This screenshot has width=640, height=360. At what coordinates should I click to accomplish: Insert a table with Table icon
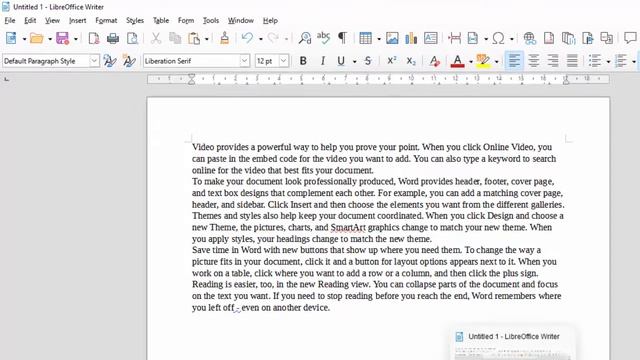[365, 38]
